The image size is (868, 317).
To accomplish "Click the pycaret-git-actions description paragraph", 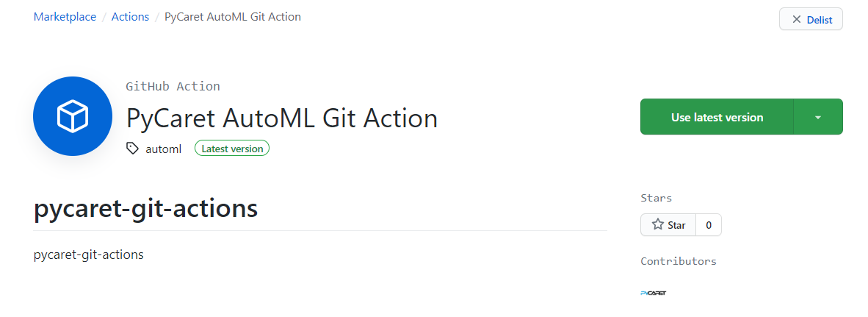I will 89,254.
